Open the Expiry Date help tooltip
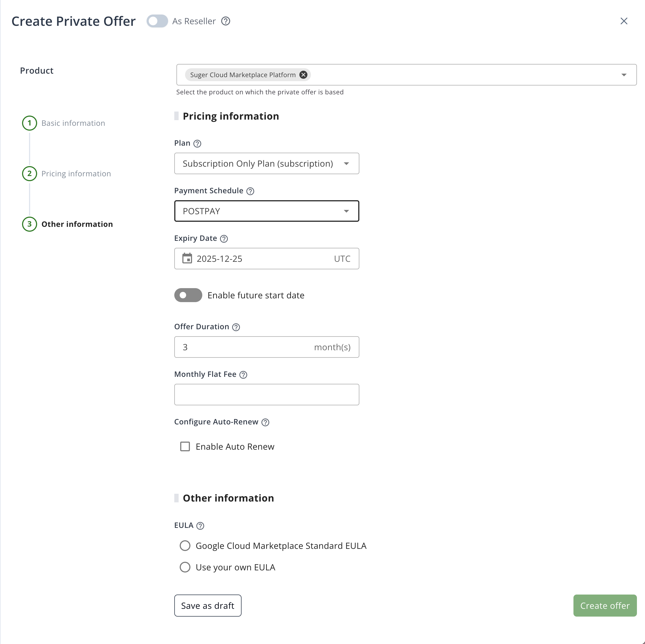 (x=224, y=239)
